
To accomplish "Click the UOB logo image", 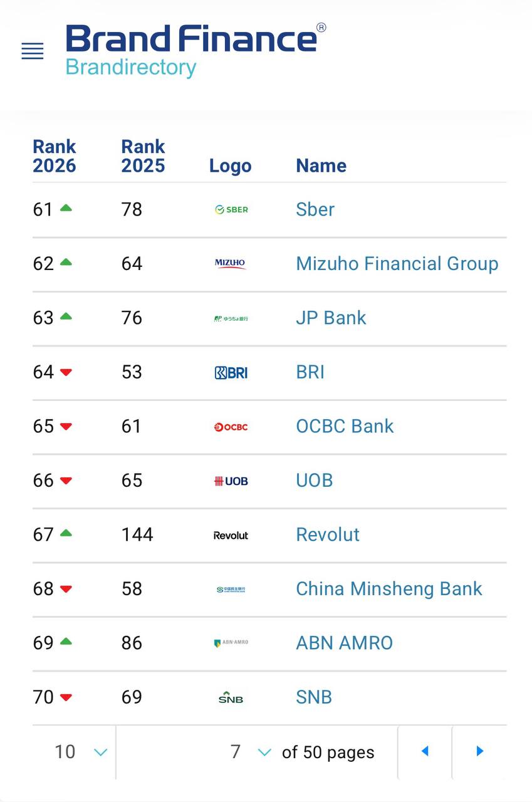I will coord(231,481).
